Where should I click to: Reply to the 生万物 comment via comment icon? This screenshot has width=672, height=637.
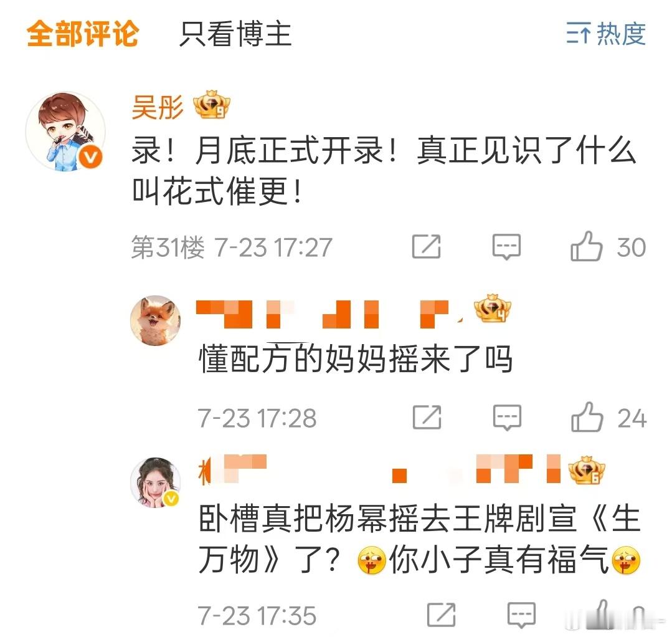(521, 616)
